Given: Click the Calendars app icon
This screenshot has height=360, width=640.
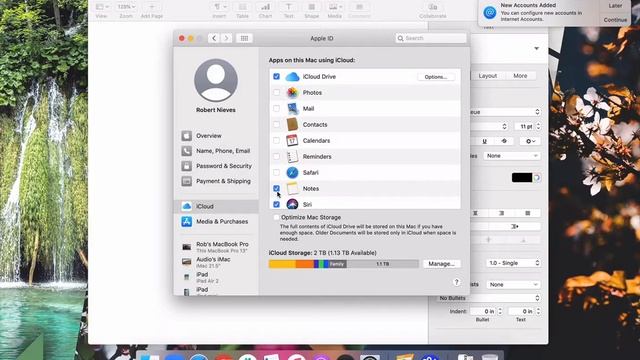Looking at the screenshot, I should coord(292,140).
